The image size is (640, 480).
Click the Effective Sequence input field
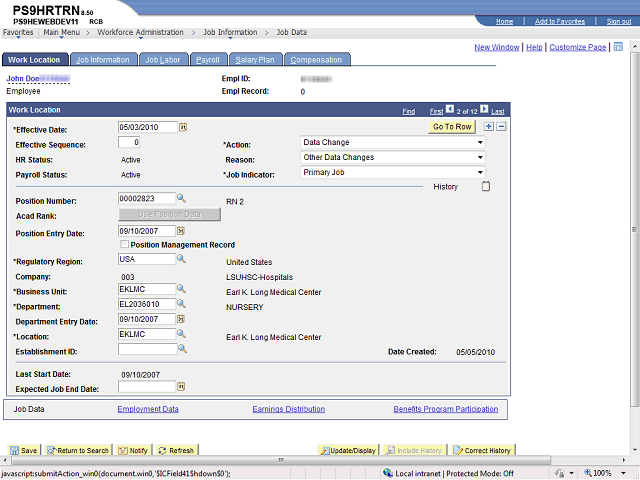click(x=129, y=142)
